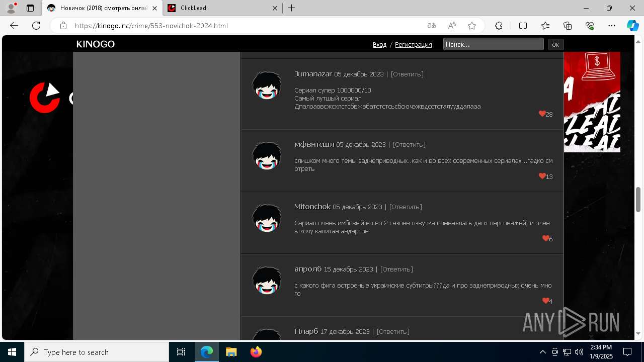View site information lock icon
Viewport: 644px width, 362px height.
[63, 26]
